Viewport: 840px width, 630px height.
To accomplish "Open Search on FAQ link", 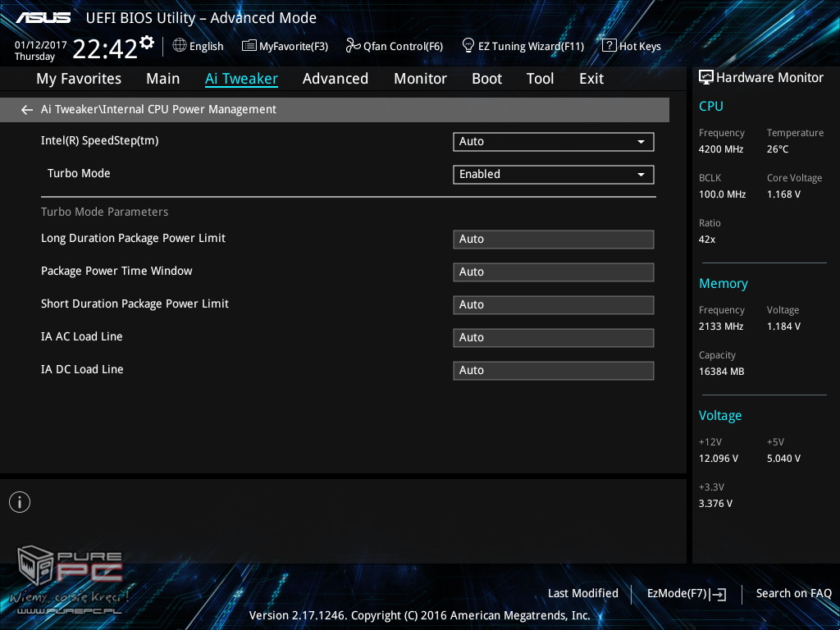I will coord(793,594).
